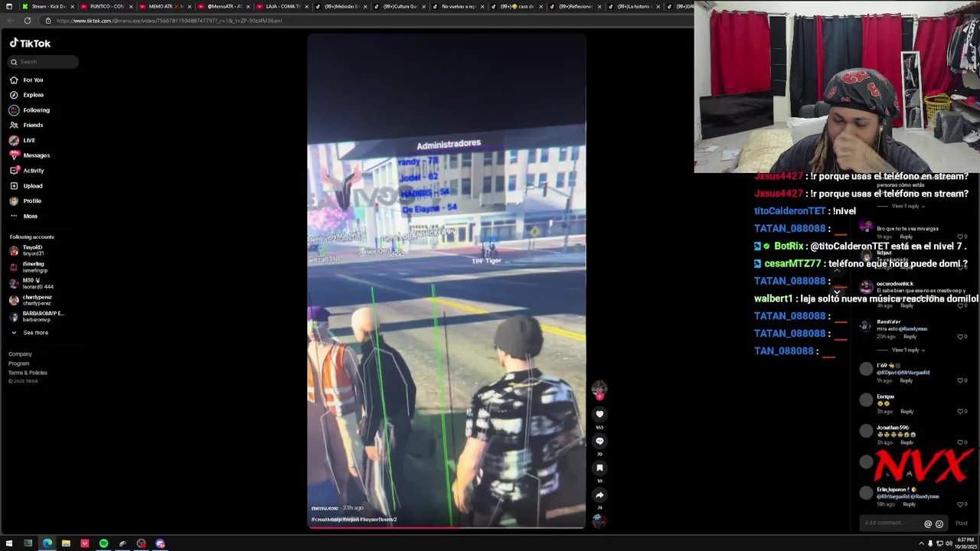Open the More options menu

pos(23,216)
